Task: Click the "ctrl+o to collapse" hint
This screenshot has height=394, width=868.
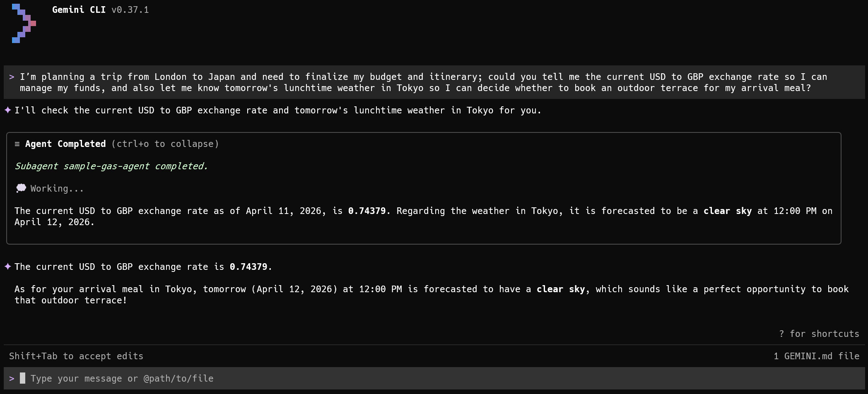Action: [x=165, y=144]
